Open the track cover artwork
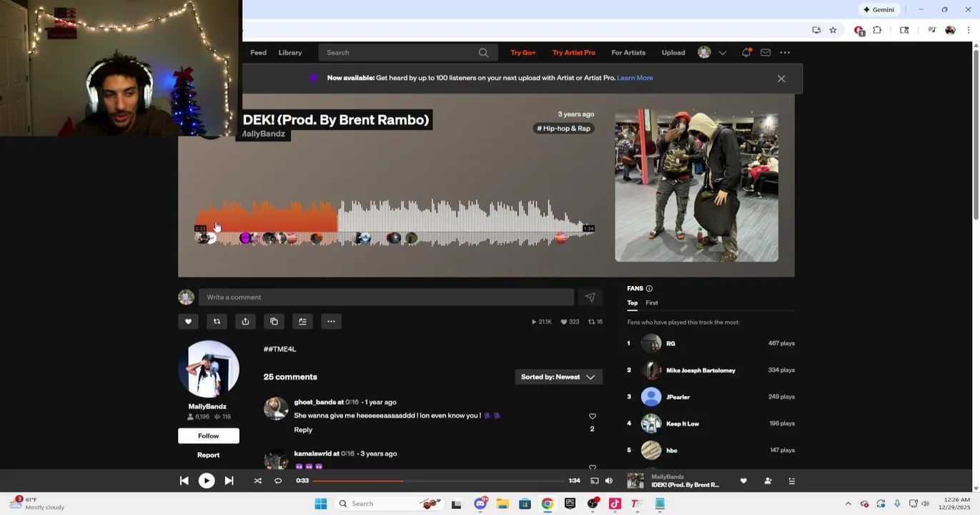 click(x=696, y=186)
